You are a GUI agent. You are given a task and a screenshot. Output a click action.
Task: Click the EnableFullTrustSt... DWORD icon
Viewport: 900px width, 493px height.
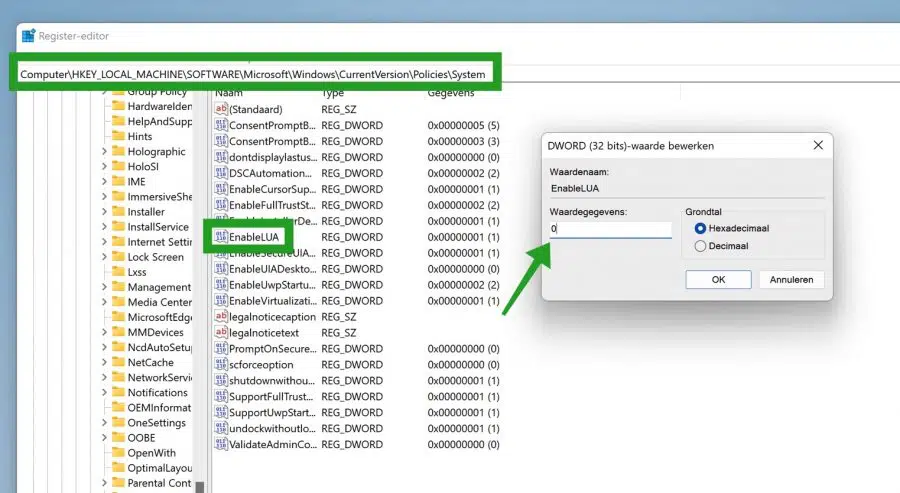[x=221, y=205]
